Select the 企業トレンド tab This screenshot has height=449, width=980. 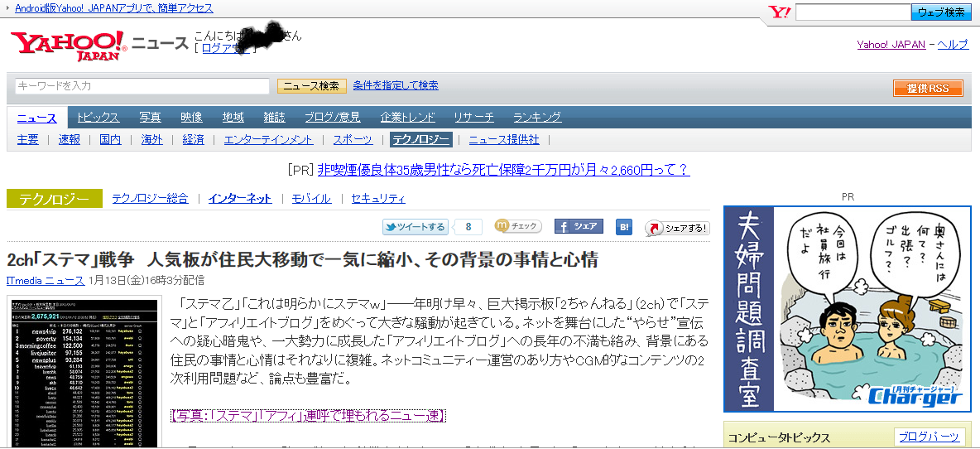[407, 117]
